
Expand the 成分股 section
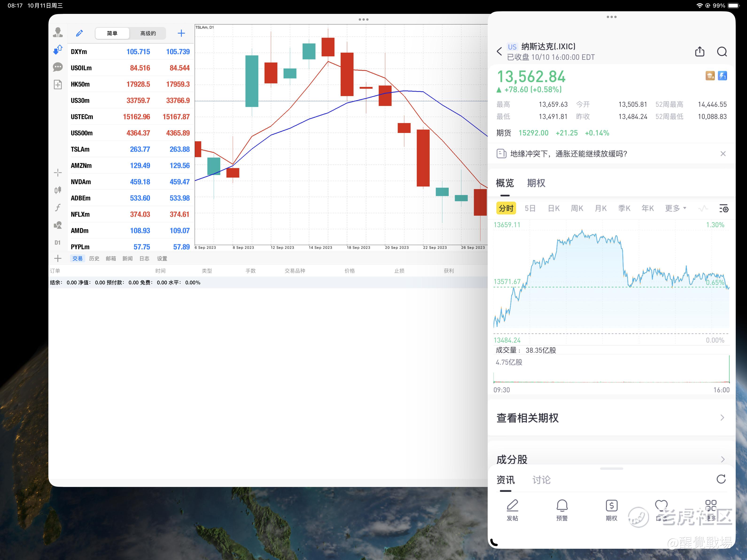coord(611,459)
